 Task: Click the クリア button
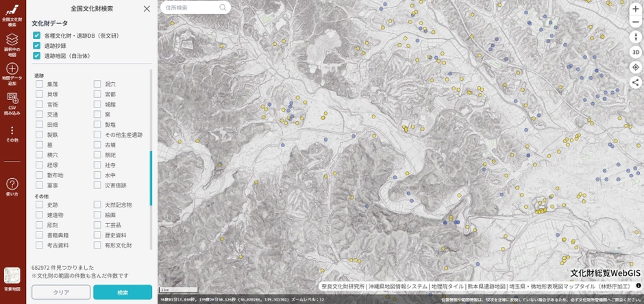pos(61,292)
